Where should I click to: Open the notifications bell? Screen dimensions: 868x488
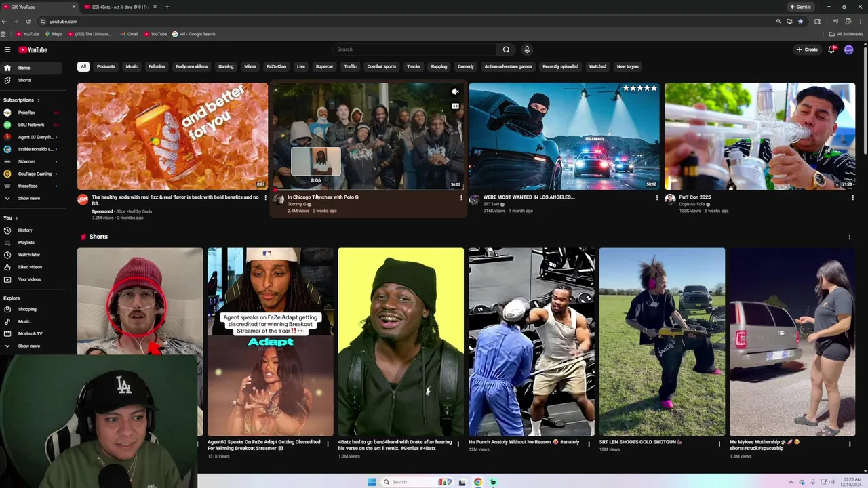pos(831,49)
